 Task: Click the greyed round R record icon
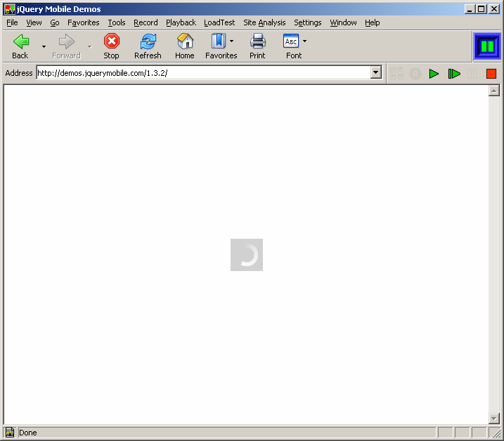(415, 74)
